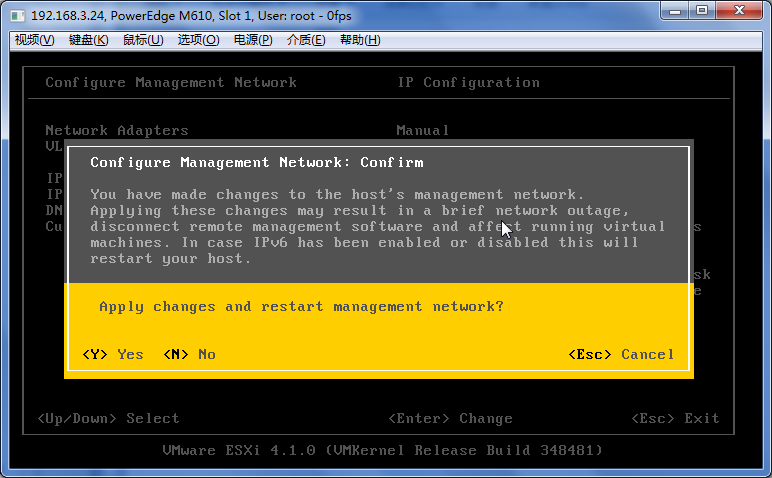Image resolution: width=772 pixels, height=478 pixels.
Task: Minimize the remote console window
Action: pos(676,11)
